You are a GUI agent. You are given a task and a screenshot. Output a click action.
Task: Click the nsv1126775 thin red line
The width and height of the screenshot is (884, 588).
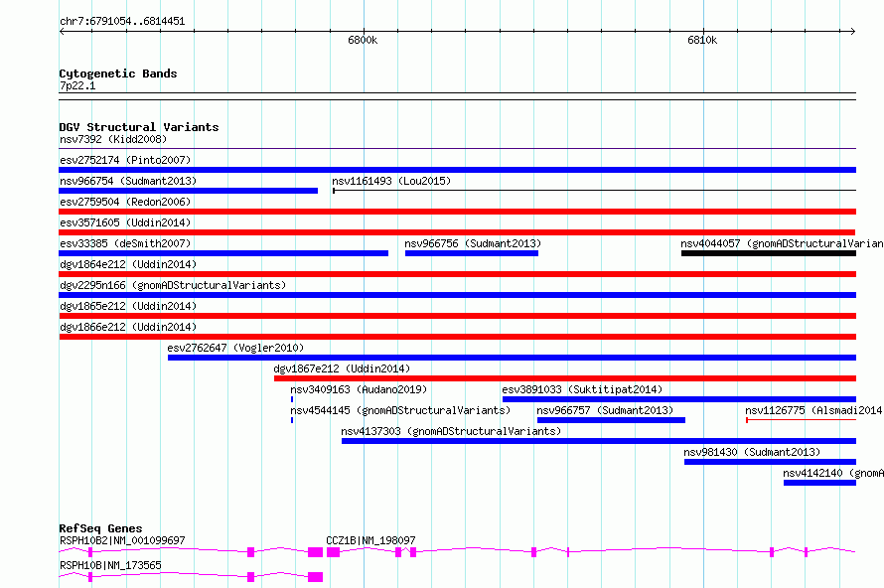point(802,420)
